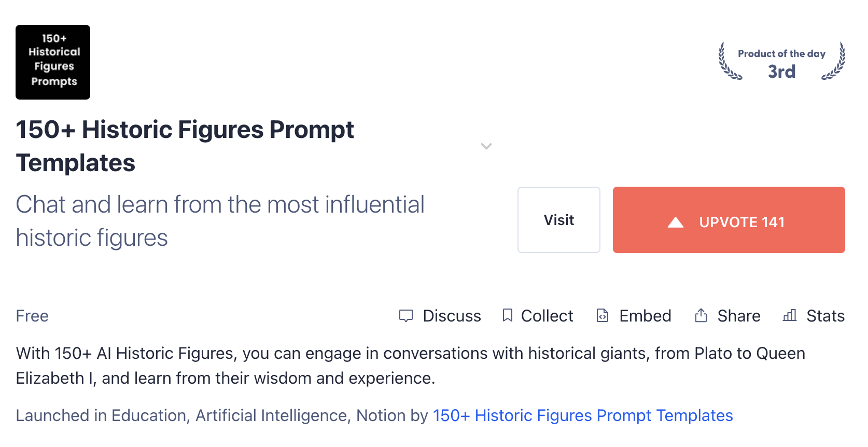
Task: Click the upvote triangle arrow icon
Action: coord(676,222)
